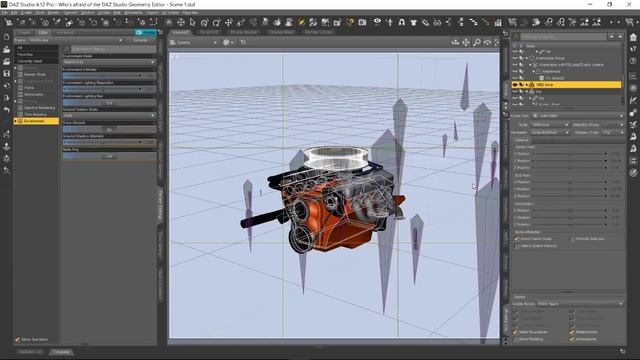Click the Undo arrow icon in left sidebar
Image resolution: width=640 pixels, height=360 pixels.
(7, 110)
